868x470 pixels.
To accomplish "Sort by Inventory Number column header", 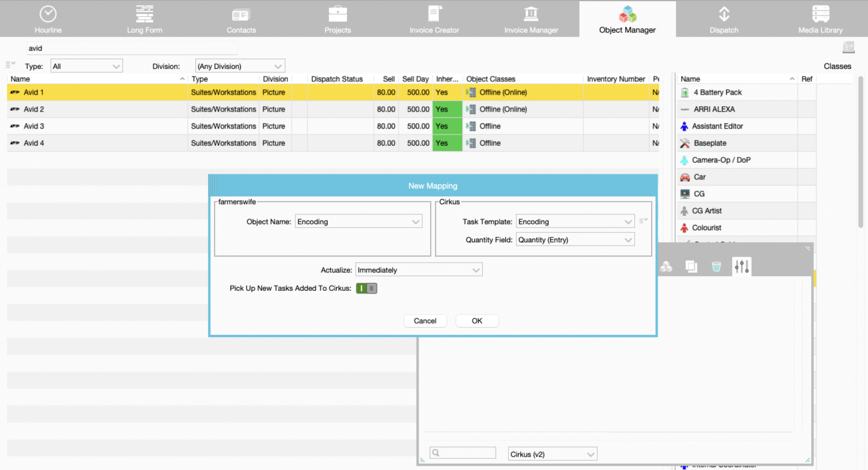I will [616, 79].
